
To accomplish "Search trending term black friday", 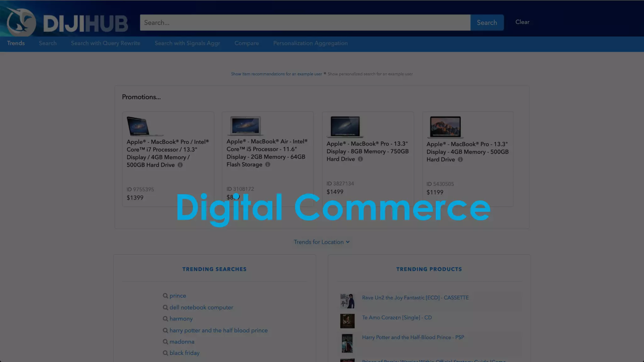I will pyautogui.click(x=185, y=353).
